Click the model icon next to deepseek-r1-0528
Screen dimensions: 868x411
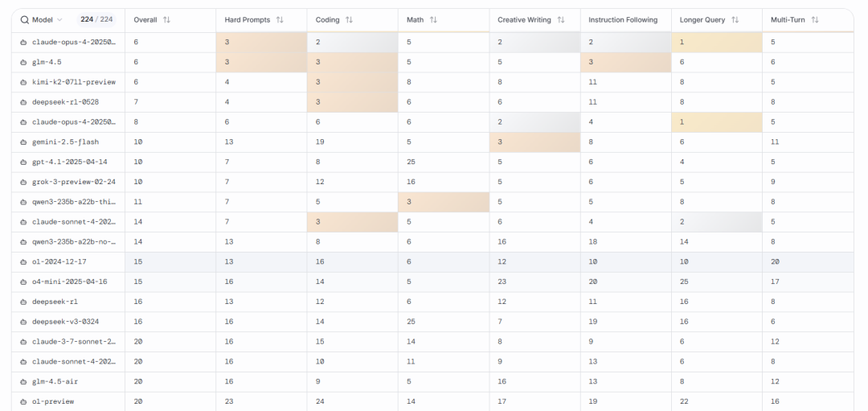pos(24,102)
